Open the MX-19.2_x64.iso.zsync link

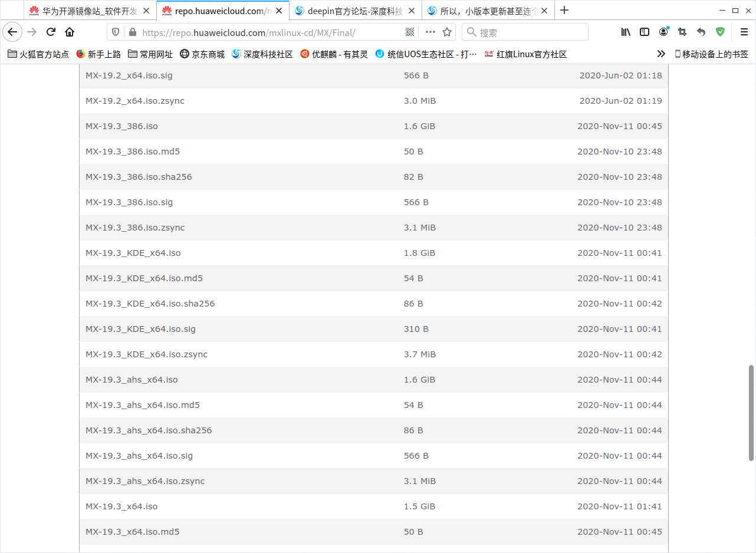coord(135,101)
